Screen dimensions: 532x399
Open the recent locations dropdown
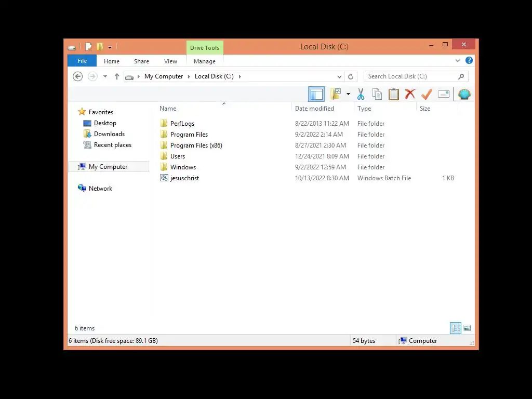[105, 76]
